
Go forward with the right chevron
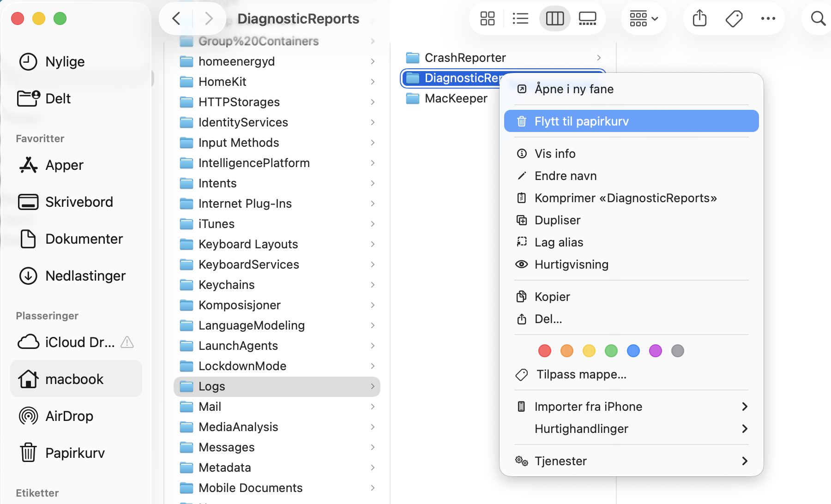(x=209, y=18)
